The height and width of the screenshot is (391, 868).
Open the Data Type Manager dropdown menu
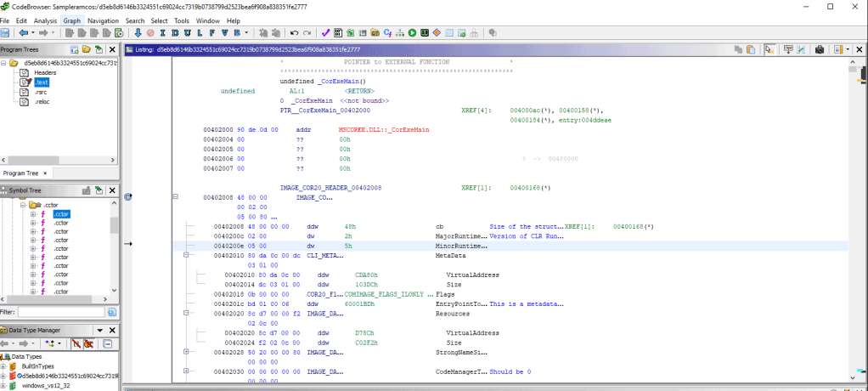tap(99, 330)
